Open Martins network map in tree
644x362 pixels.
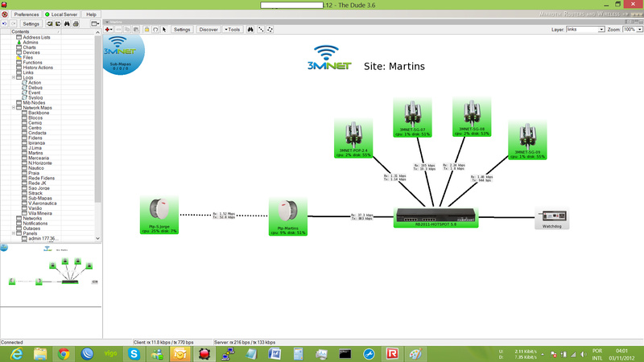[x=35, y=153]
